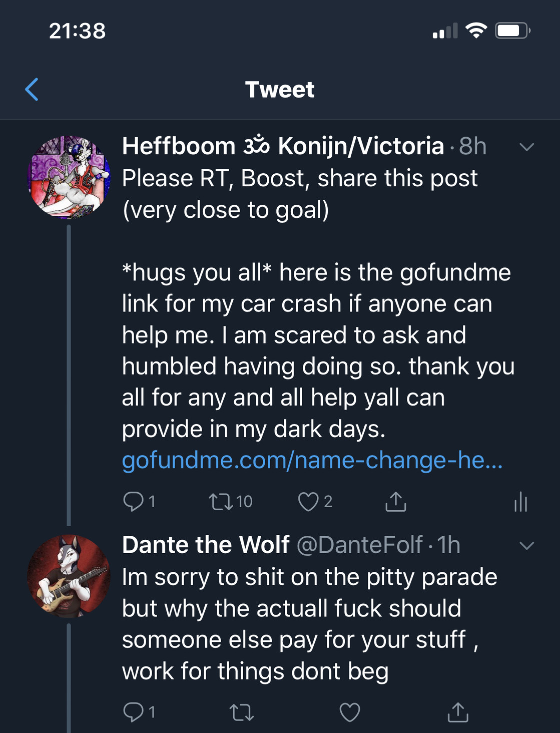Screen dimensions: 560x733
Task: Reply to Heffboom's gofundme tweet
Action: 134,501
